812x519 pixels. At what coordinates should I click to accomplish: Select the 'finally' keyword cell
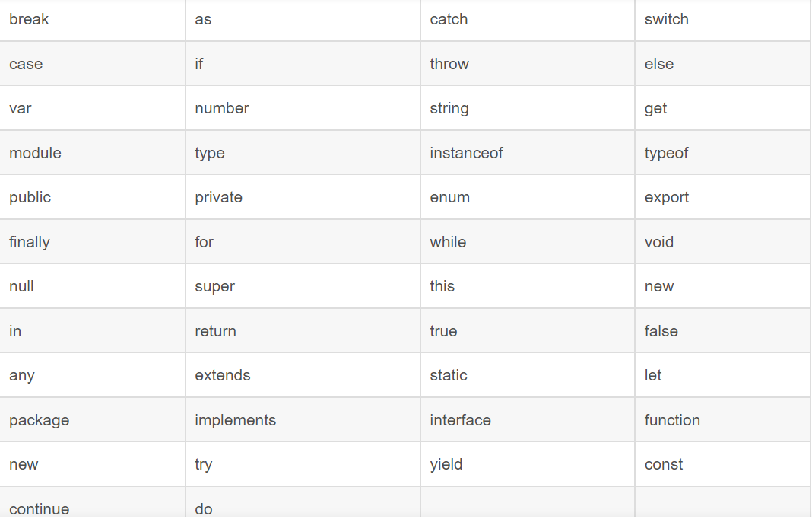[30, 242]
